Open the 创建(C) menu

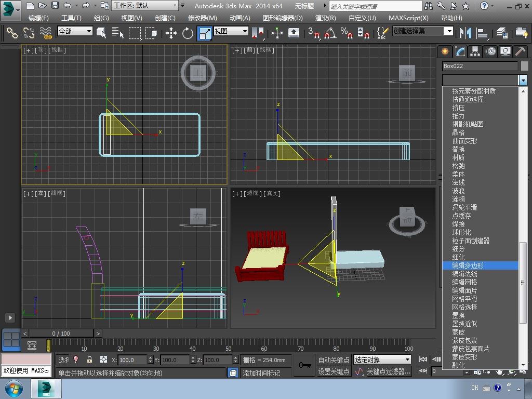point(165,18)
